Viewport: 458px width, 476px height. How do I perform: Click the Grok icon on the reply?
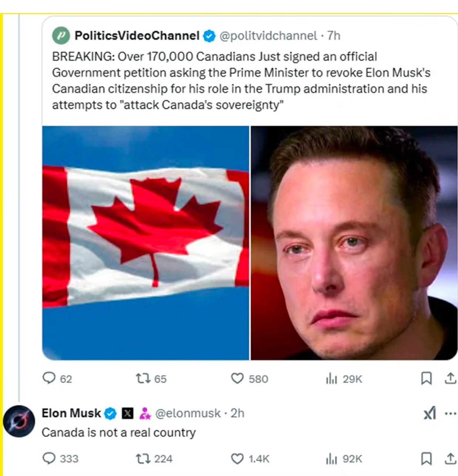(x=430, y=413)
